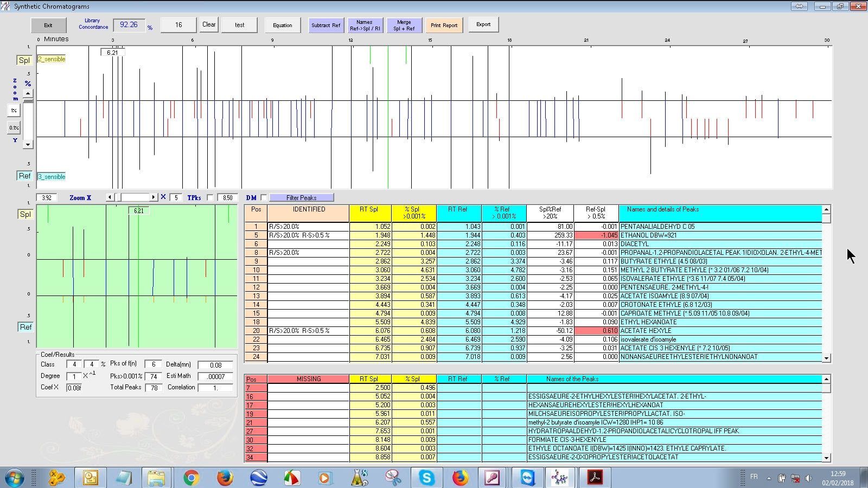Open the scissors snipping tool taskbar icon
Viewport: 868px width, 488px height.
pos(393,478)
